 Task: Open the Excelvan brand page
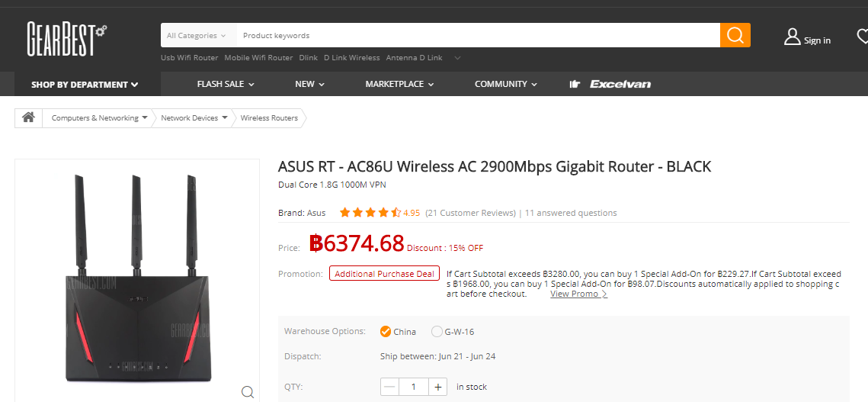coord(620,84)
